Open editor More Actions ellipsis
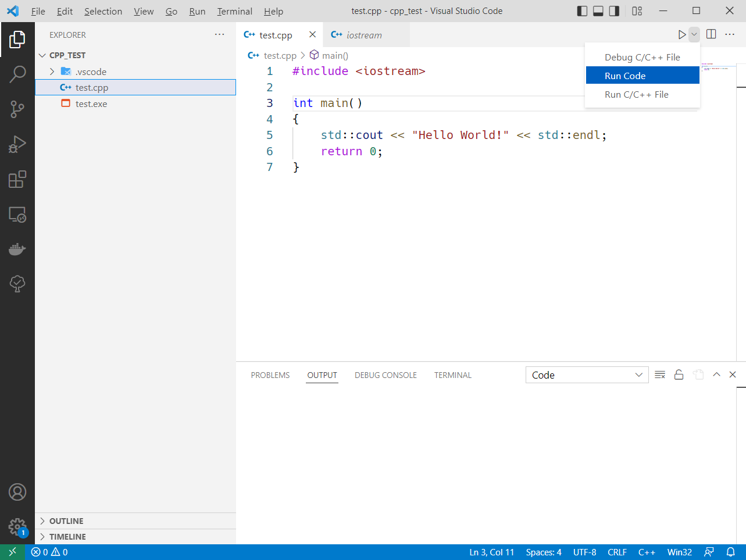Viewport: 746px width, 560px height. coord(730,34)
